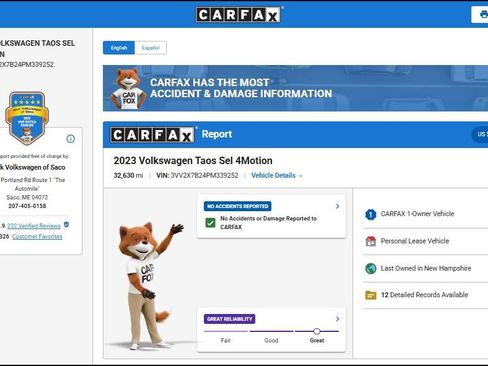Image resolution: width=488 pixels, height=366 pixels.
Task: Click the green no-accidents checkmark box
Action: coord(210,222)
